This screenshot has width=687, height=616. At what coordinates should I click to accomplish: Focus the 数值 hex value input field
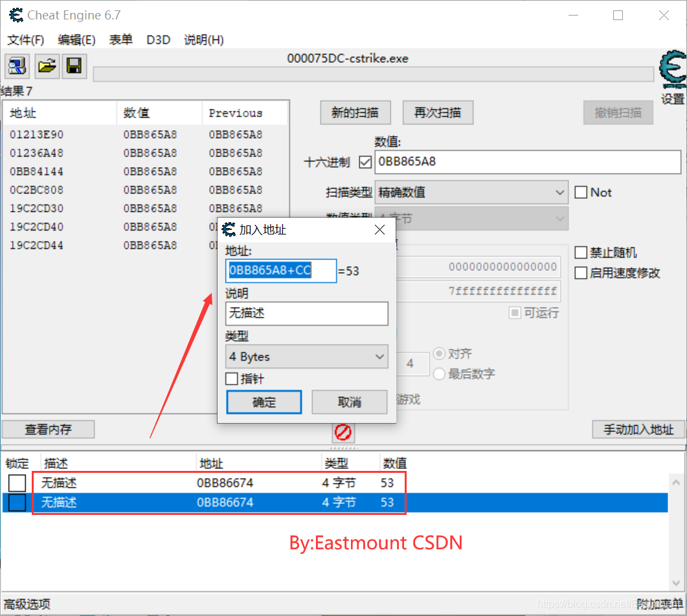528,162
